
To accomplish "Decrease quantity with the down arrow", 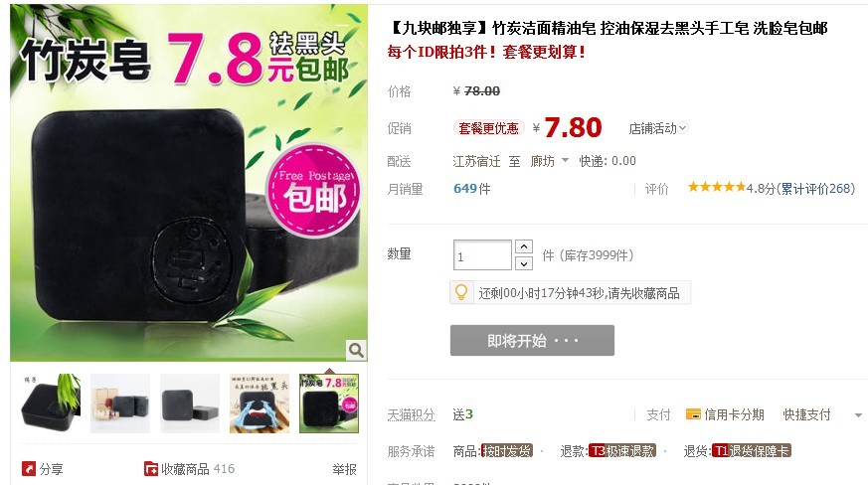I will point(524,263).
